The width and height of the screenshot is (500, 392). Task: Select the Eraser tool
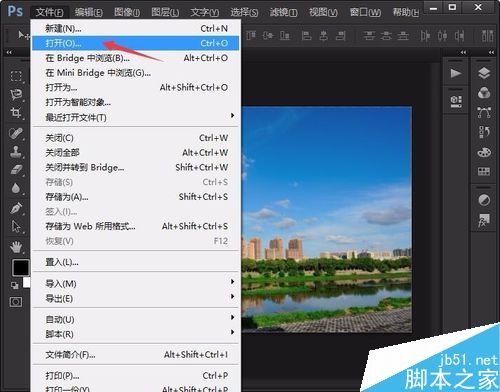click(x=16, y=170)
